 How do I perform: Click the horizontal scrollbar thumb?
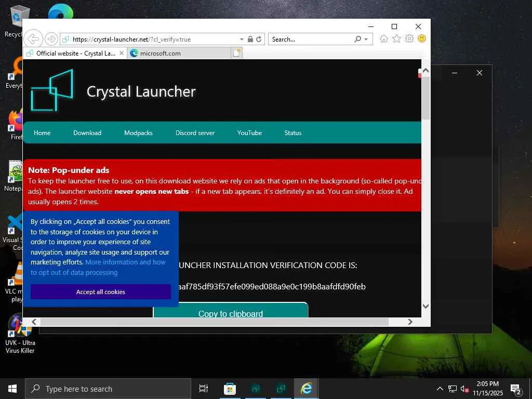[x=215, y=322]
